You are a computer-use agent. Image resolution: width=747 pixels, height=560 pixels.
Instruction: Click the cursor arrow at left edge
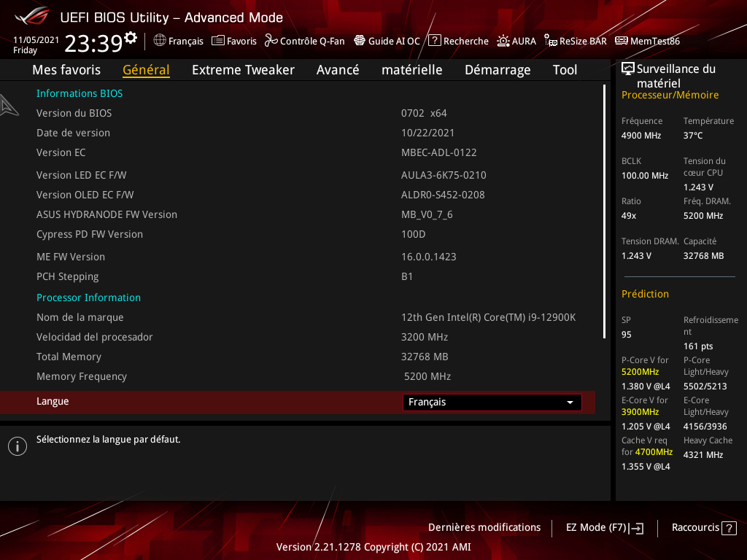(8, 105)
